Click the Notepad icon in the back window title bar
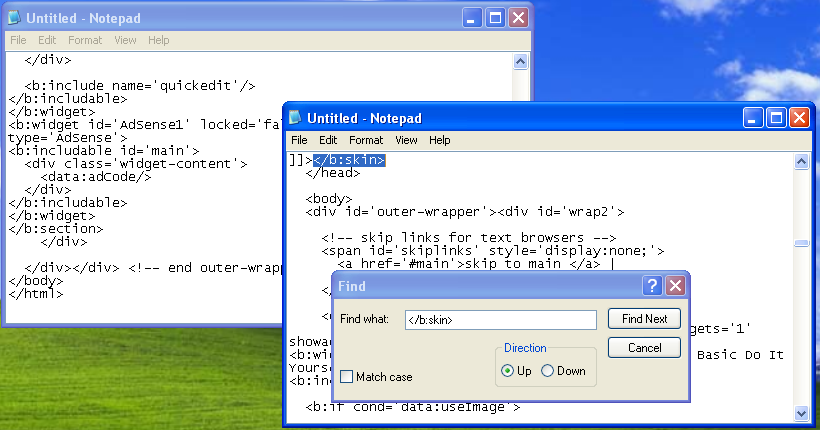 click(x=15, y=18)
